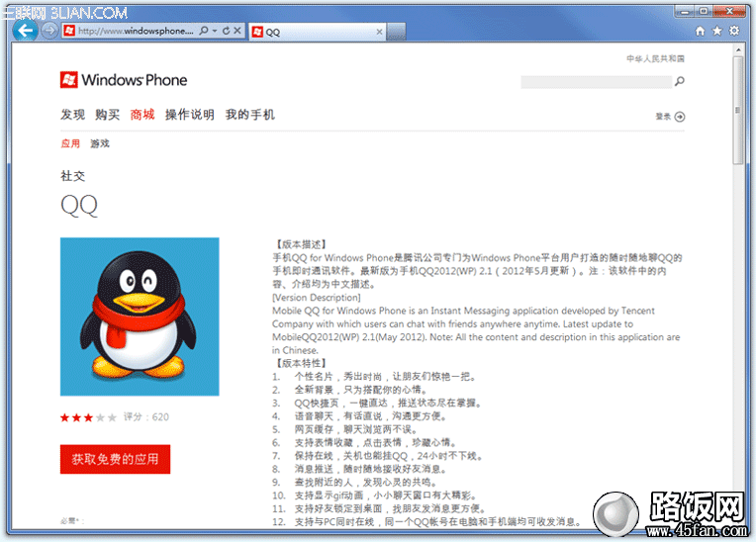Click the 获取免费的应用 red button

[115, 459]
